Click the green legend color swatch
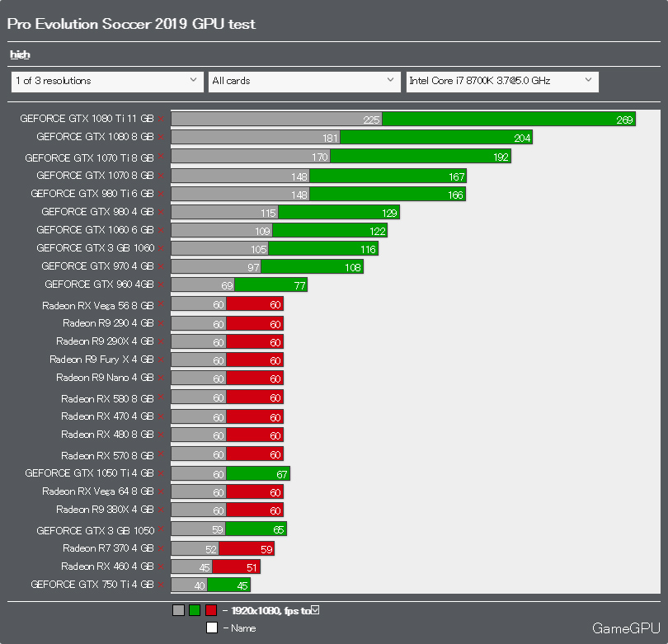668x644 pixels. pos(195,610)
